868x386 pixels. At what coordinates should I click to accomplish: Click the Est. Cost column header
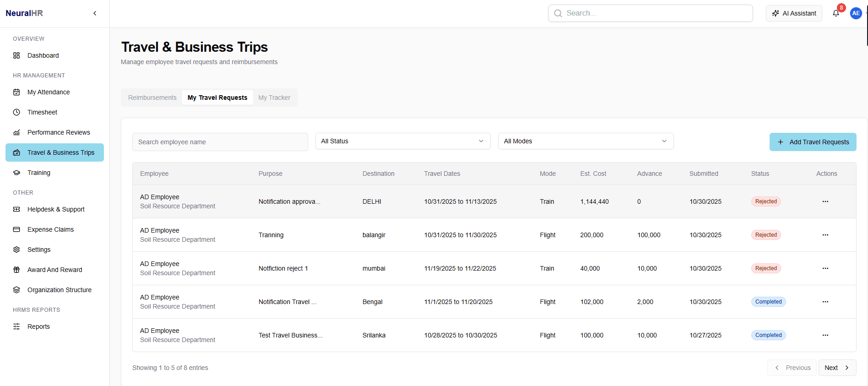pos(593,174)
